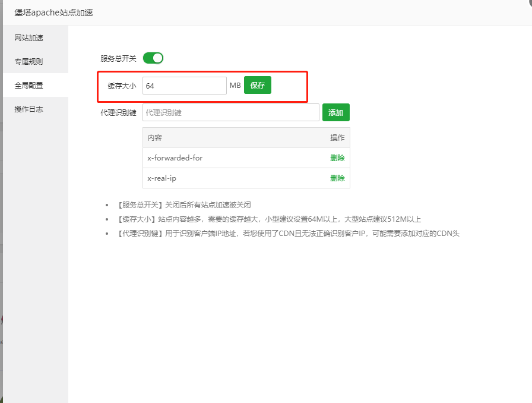Select the x-real-ip row text
Image resolution: width=532 pixels, height=403 pixels.
point(162,178)
